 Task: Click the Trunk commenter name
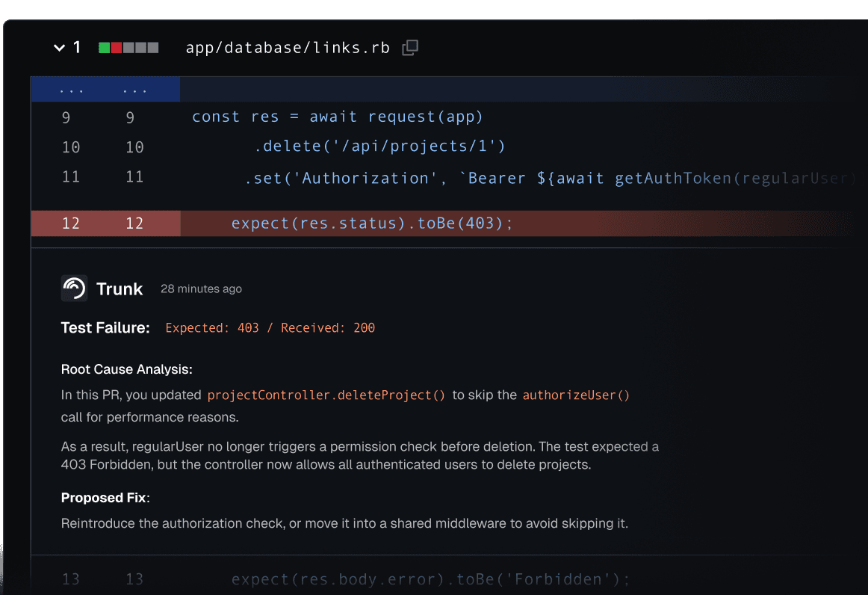pyautogui.click(x=120, y=289)
